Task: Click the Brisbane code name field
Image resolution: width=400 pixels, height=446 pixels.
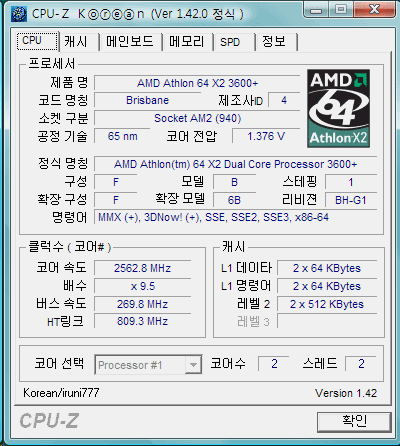Action: coord(147,100)
